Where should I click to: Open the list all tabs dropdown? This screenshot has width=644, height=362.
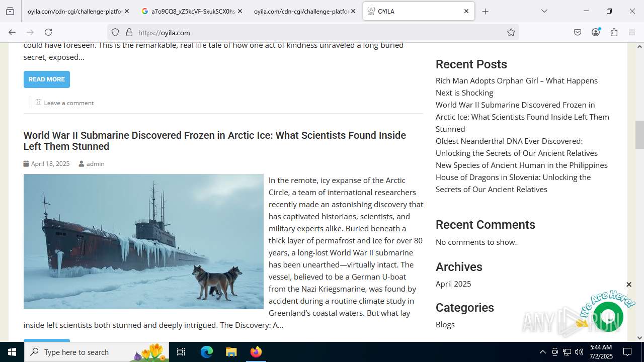(x=544, y=11)
